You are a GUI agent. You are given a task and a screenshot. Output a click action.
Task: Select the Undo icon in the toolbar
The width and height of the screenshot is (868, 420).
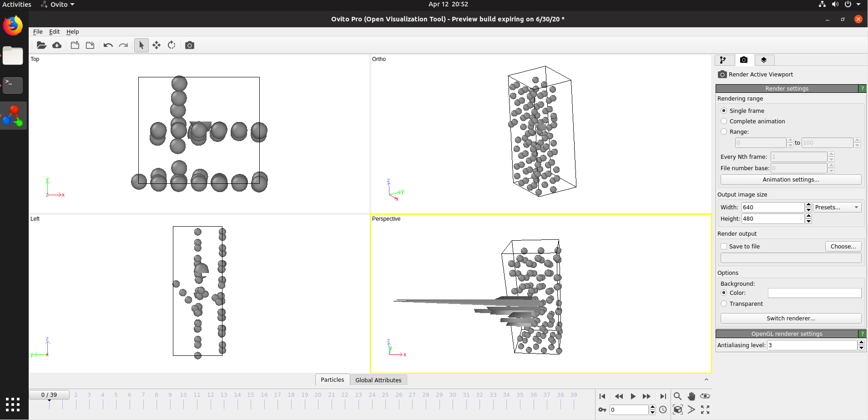point(108,45)
